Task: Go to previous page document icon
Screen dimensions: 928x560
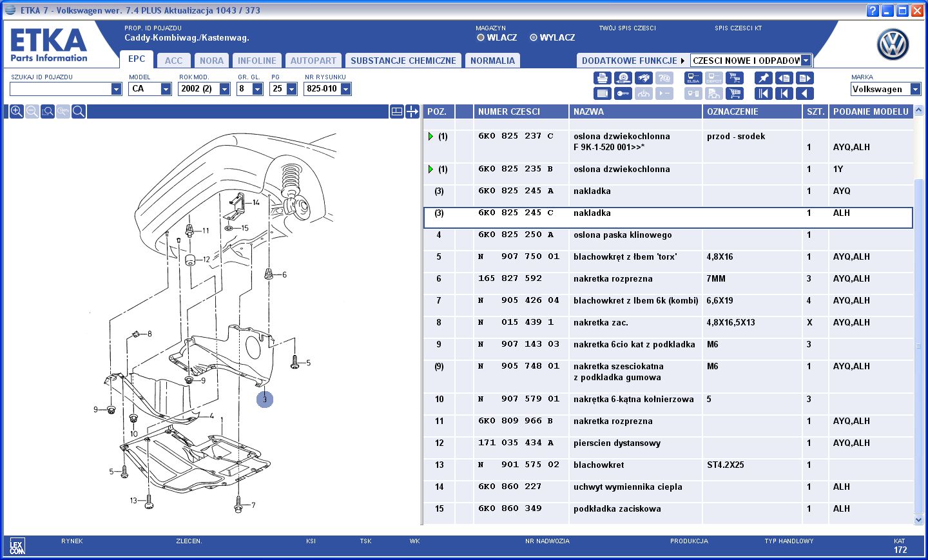Action: (x=784, y=78)
